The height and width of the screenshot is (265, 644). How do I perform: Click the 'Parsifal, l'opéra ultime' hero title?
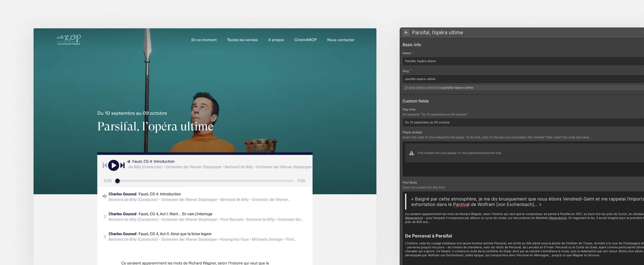155,126
